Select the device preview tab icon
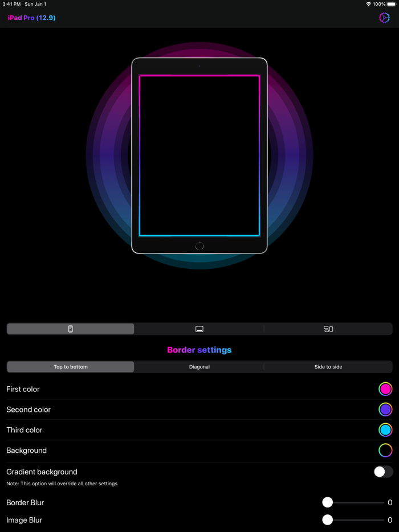 pyautogui.click(x=71, y=329)
